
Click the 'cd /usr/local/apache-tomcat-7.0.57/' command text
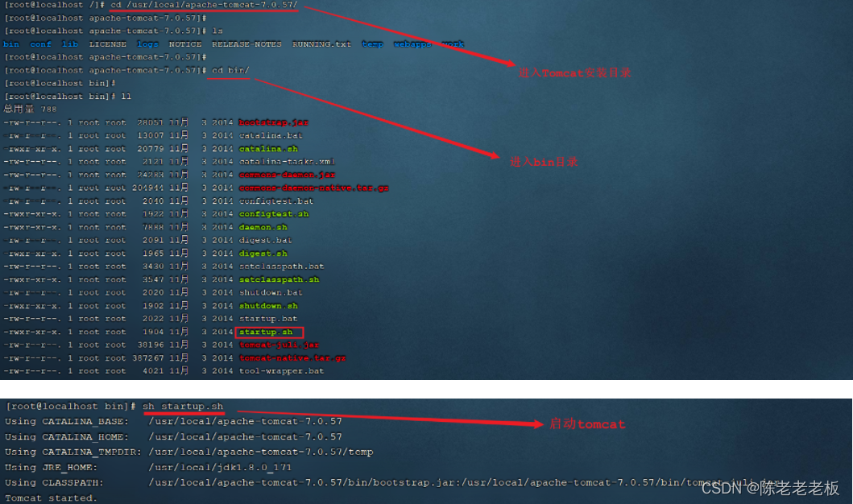(204, 5)
